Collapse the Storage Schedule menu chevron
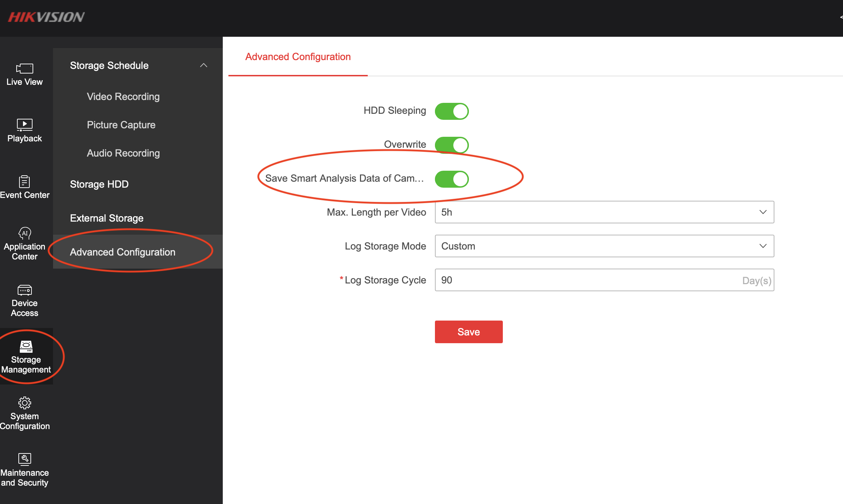Screen dimensions: 843x504 pyautogui.click(x=203, y=65)
